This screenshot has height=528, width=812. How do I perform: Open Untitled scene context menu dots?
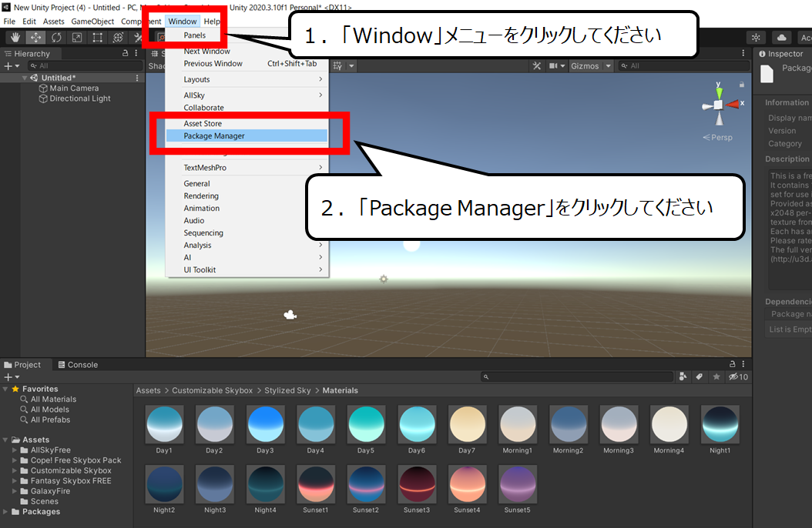pyautogui.click(x=137, y=78)
